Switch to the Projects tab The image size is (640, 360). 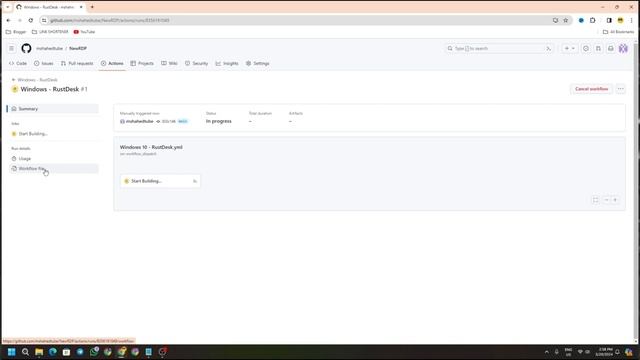click(x=142, y=63)
